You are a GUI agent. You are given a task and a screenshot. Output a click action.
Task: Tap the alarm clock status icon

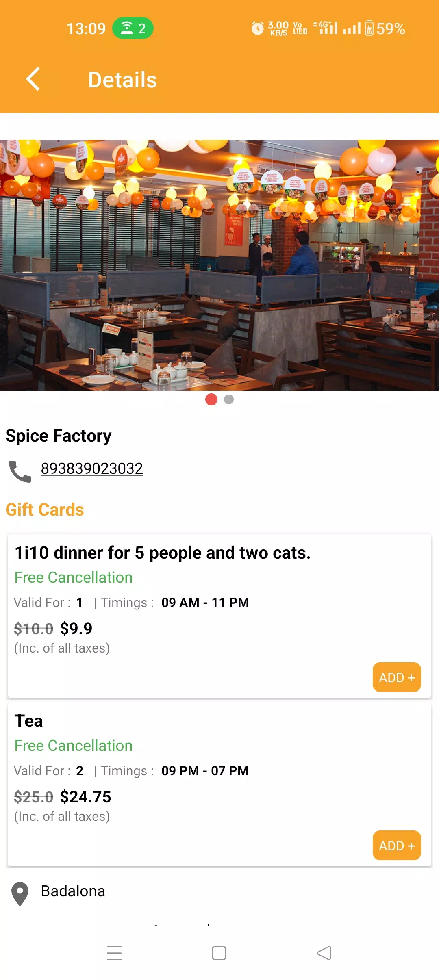point(257,28)
